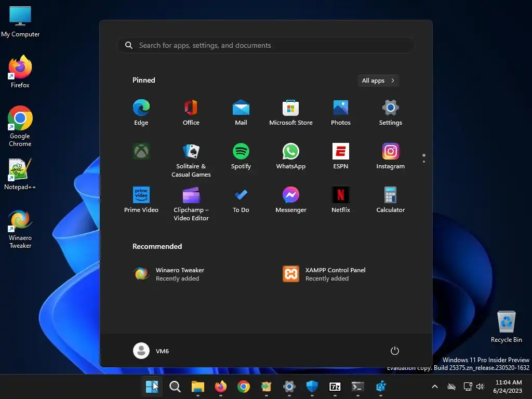This screenshot has height=399, width=532.
Task: Show hidden system tray icons
Action: [x=435, y=387]
